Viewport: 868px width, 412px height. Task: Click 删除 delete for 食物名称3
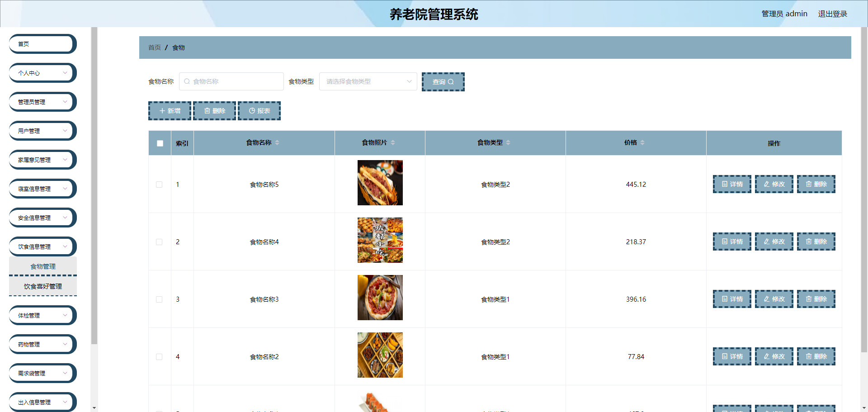816,299
